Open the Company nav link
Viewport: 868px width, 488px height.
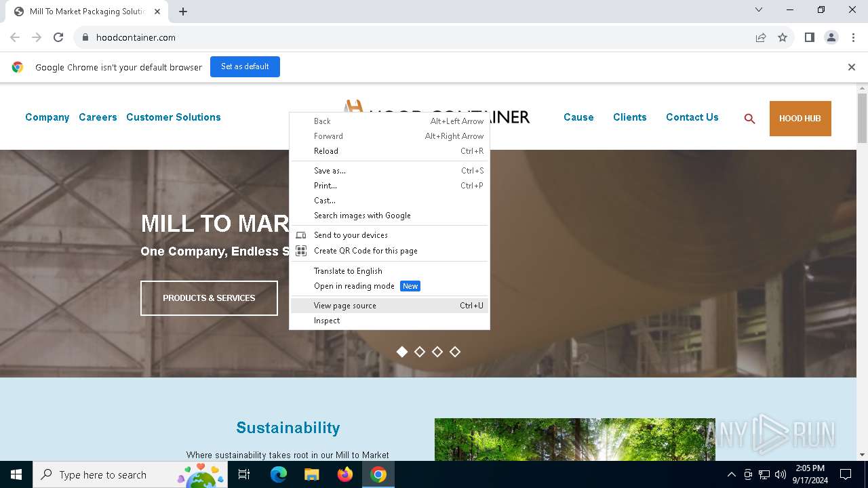47,117
